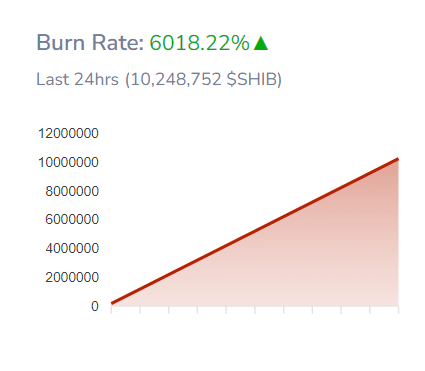Screen dimensions: 425x371
Task: Click the 10000000 y-axis label
Action: (x=68, y=162)
